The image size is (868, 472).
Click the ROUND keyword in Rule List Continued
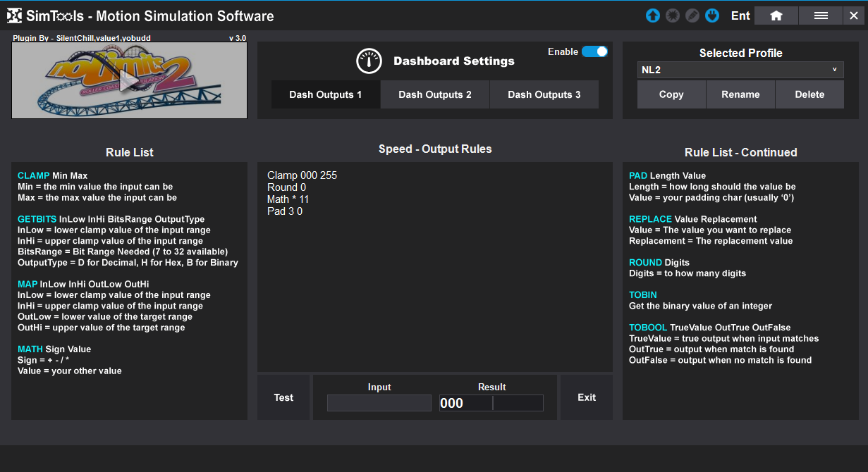645,262
